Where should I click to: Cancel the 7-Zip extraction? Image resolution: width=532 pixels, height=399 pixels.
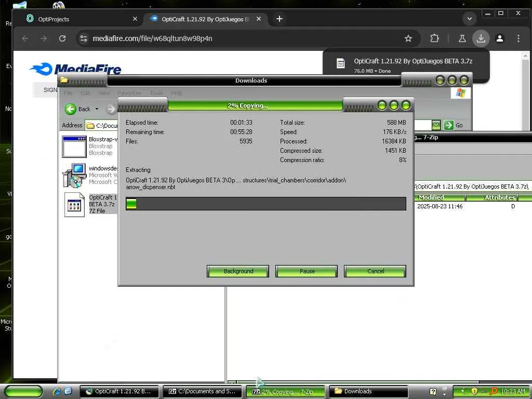point(375,271)
